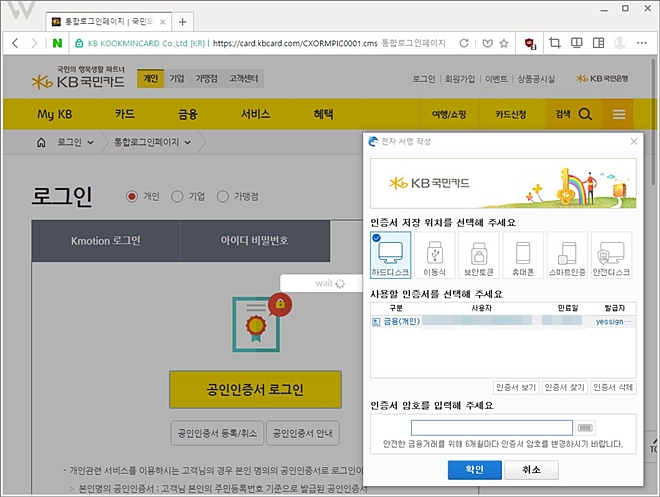Open the red shield security extension
660x497 pixels.
pos(530,43)
